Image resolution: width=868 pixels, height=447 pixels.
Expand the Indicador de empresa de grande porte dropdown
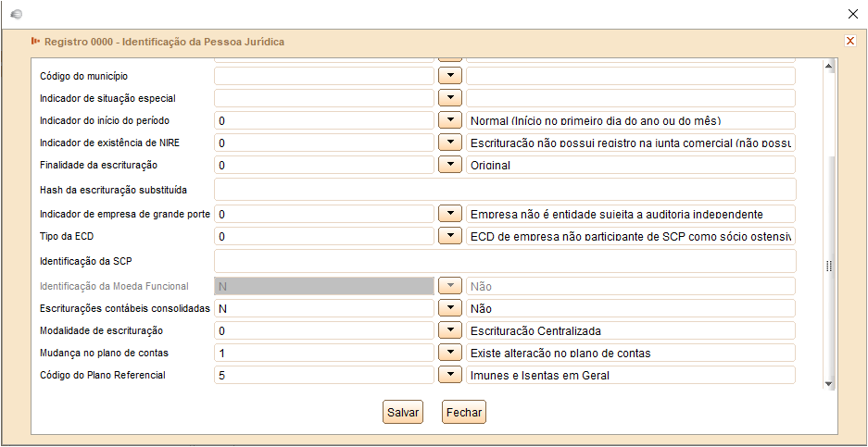pyautogui.click(x=449, y=214)
